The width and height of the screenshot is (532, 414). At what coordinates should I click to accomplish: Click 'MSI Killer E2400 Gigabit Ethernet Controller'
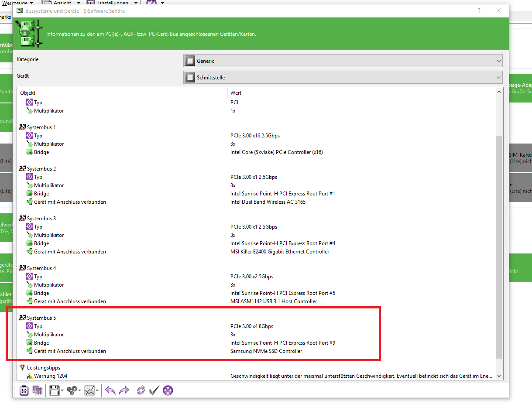[x=280, y=251]
